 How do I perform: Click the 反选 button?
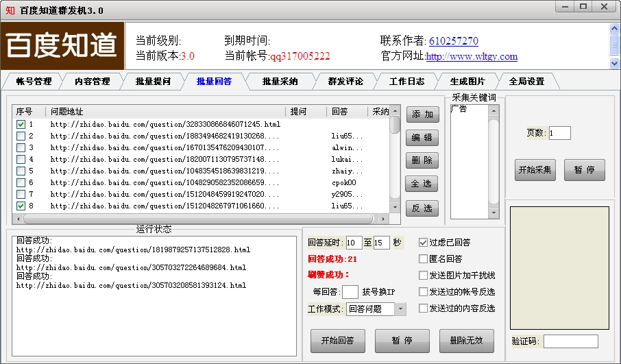(422, 208)
